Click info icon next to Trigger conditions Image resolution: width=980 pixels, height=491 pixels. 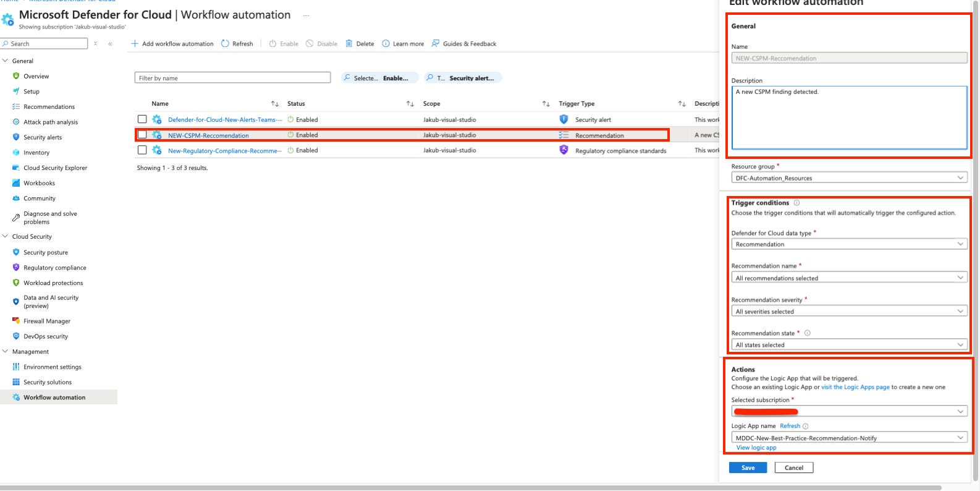[x=796, y=203]
